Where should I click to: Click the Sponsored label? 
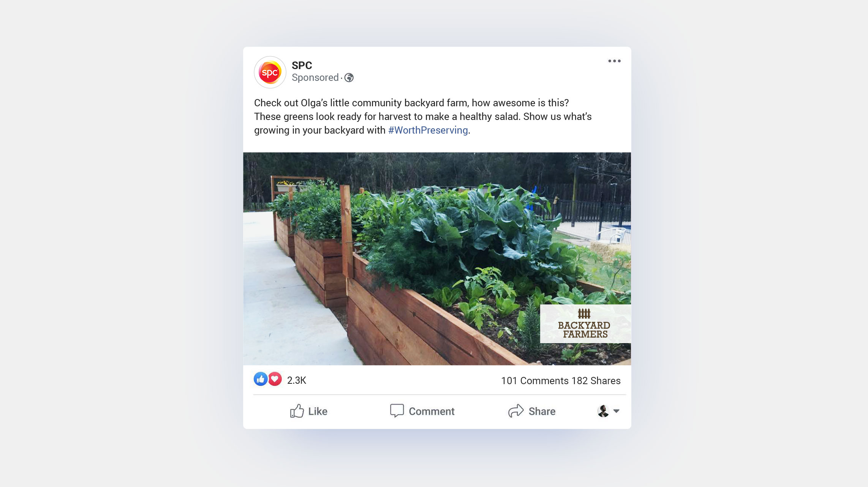(315, 78)
